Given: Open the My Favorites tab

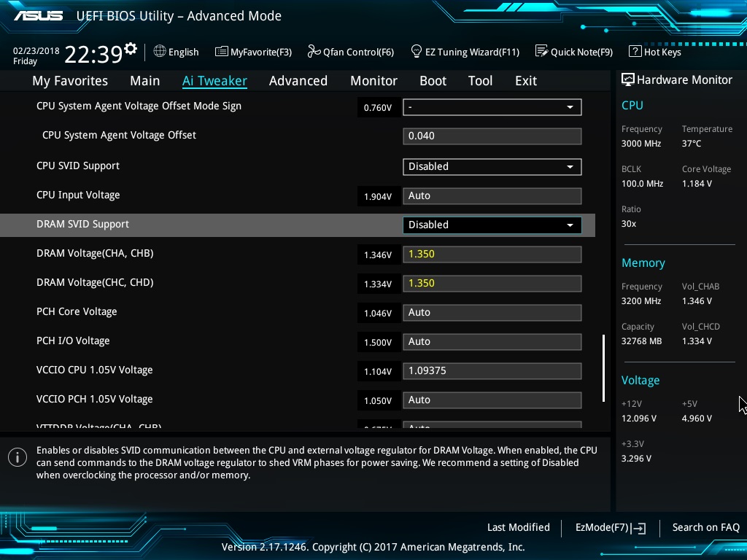Looking at the screenshot, I should [70, 81].
